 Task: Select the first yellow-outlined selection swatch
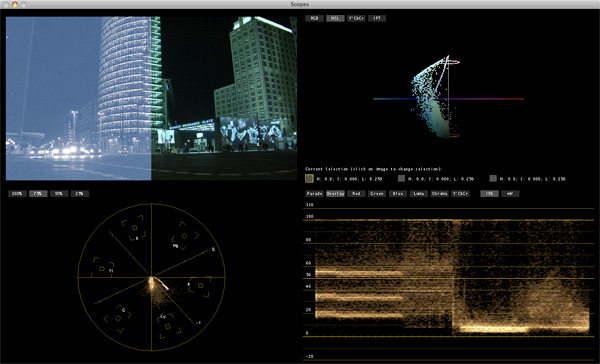[x=309, y=178]
